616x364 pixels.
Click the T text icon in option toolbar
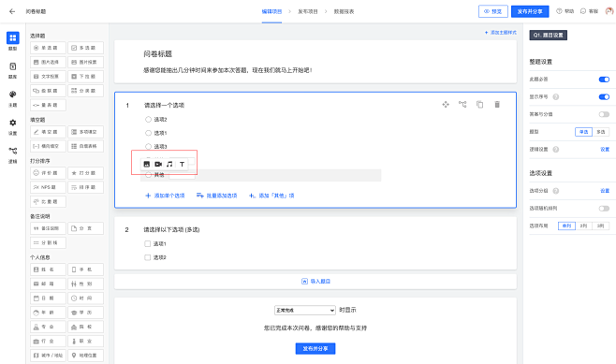tap(182, 164)
